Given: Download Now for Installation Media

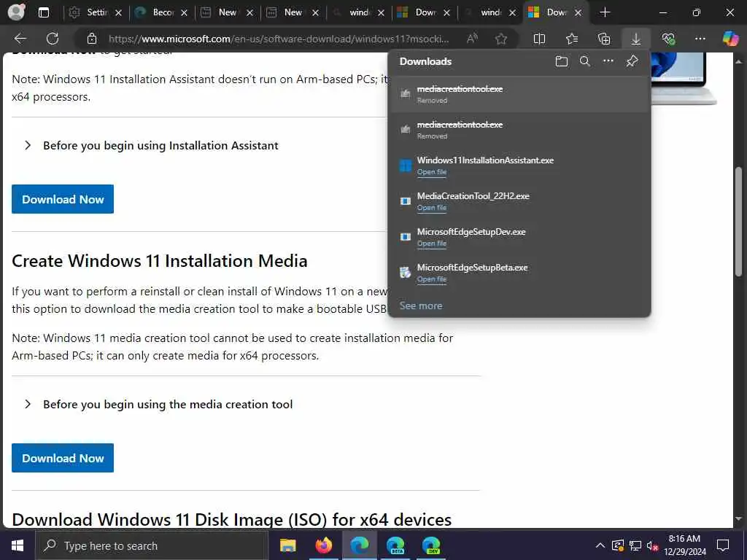Looking at the screenshot, I should [x=63, y=458].
